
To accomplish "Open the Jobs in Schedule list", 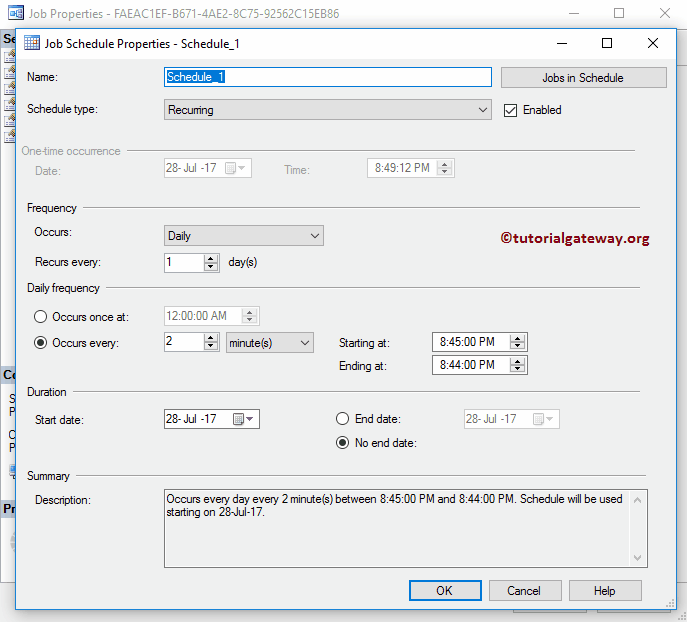I will tap(583, 78).
